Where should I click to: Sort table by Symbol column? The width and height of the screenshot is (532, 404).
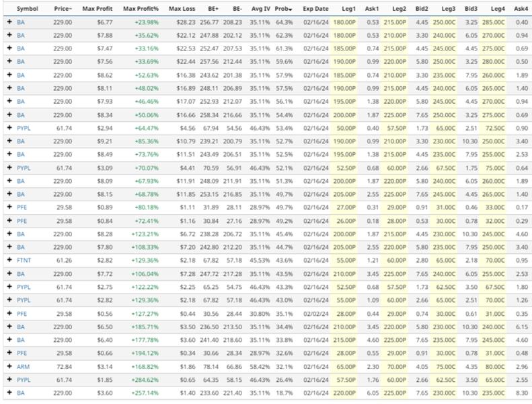pyautogui.click(x=27, y=9)
